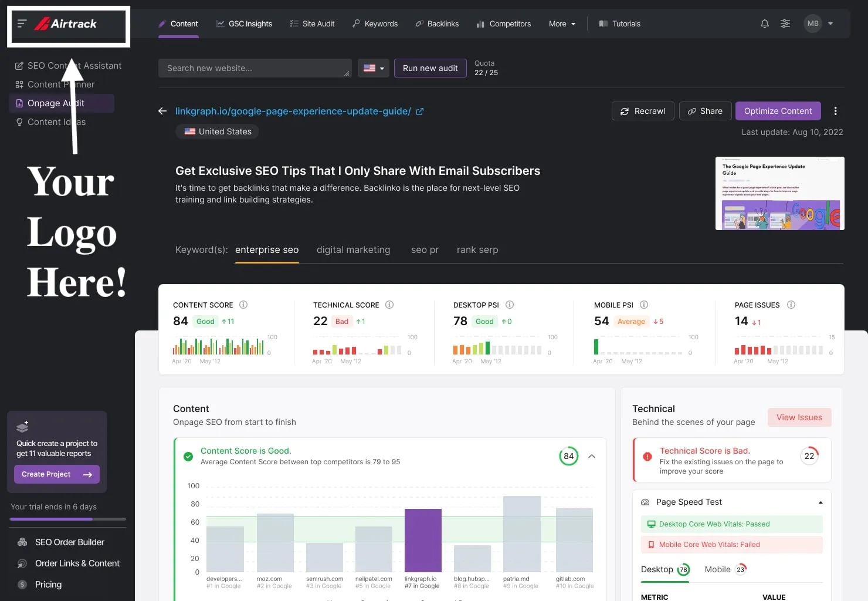Click the Run new audit button
This screenshot has height=601, width=868.
pyautogui.click(x=430, y=68)
